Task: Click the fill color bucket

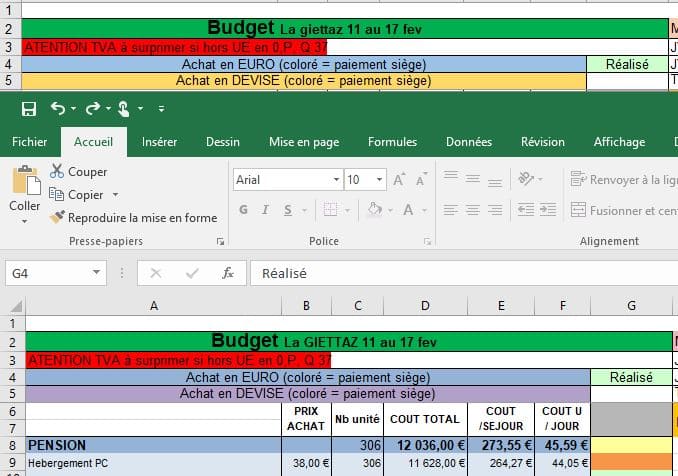Action: 375,210
